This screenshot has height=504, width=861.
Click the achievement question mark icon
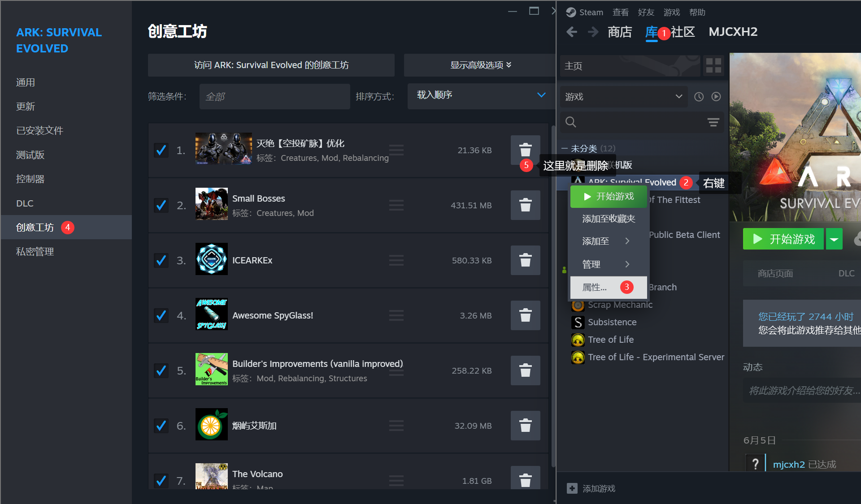pyautogui.click(x=755, y=464)
